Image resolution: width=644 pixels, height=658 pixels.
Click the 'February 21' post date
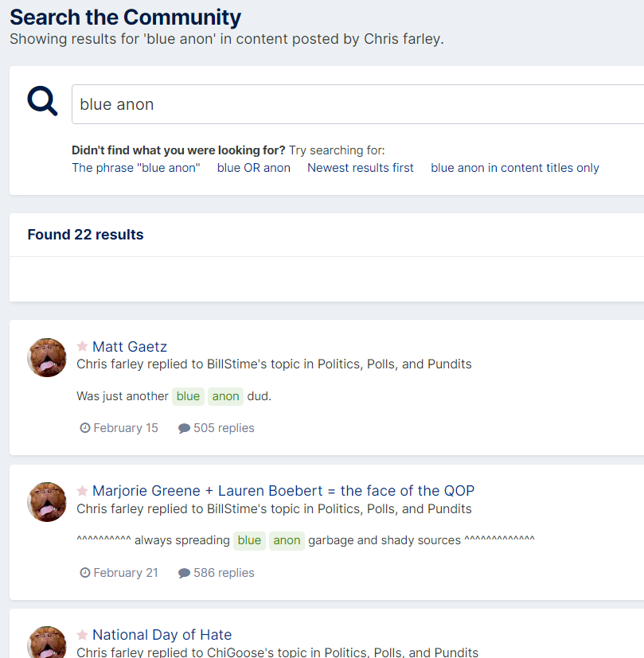126,572
